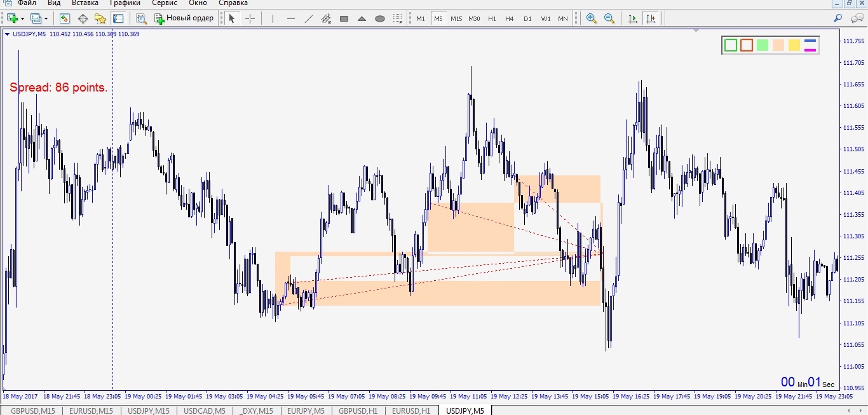
Task: Open the Сервис menu
Action: [164, 3]
